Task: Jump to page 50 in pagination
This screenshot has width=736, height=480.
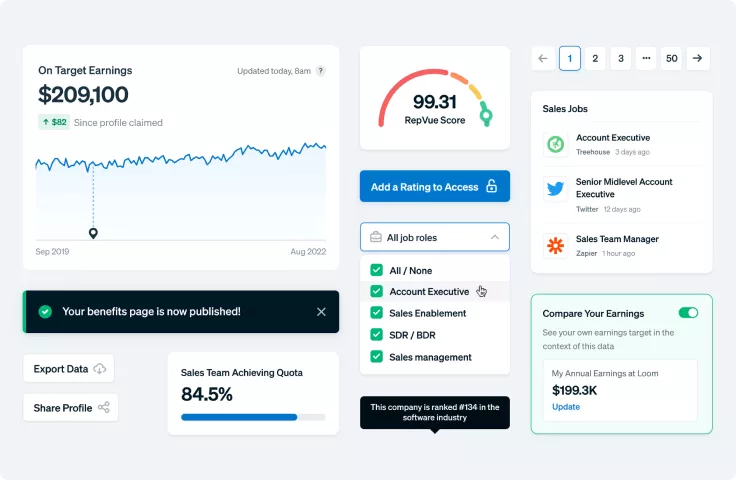Action: click(672, 59)
